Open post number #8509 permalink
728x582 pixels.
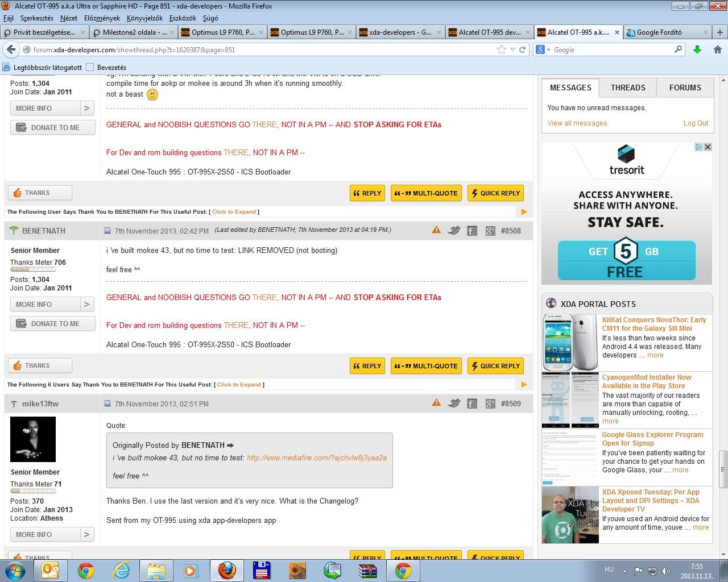511,404
